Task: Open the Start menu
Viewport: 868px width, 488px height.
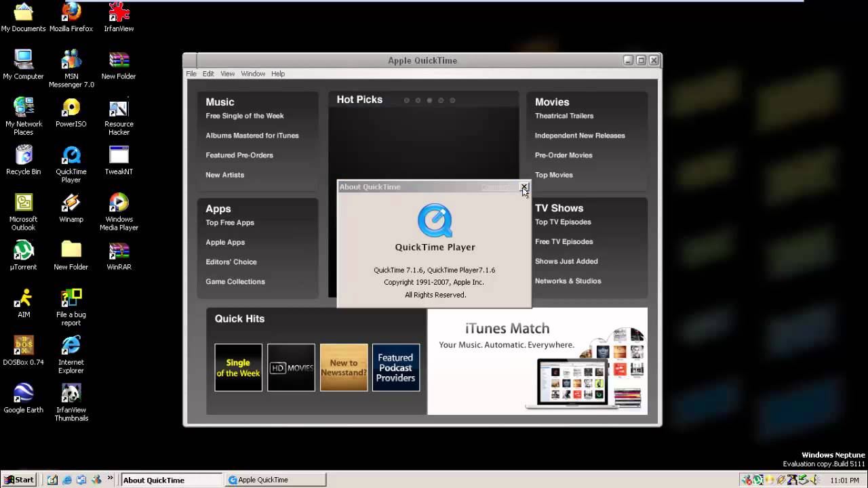Action: 19,480
